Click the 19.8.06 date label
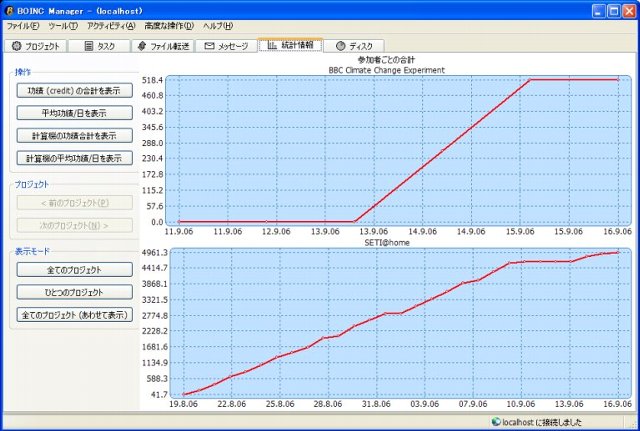 coord(183,404)
